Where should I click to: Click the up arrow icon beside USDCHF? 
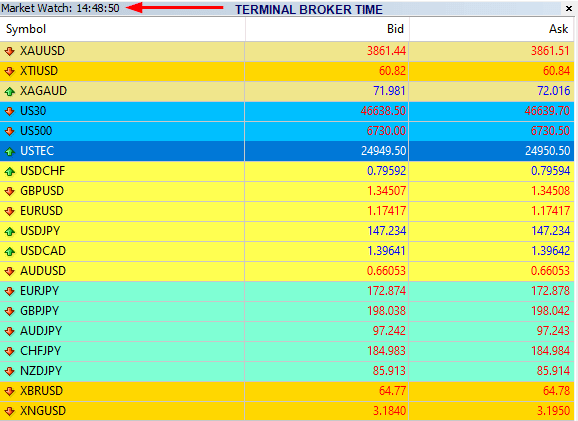pos(10,171)
